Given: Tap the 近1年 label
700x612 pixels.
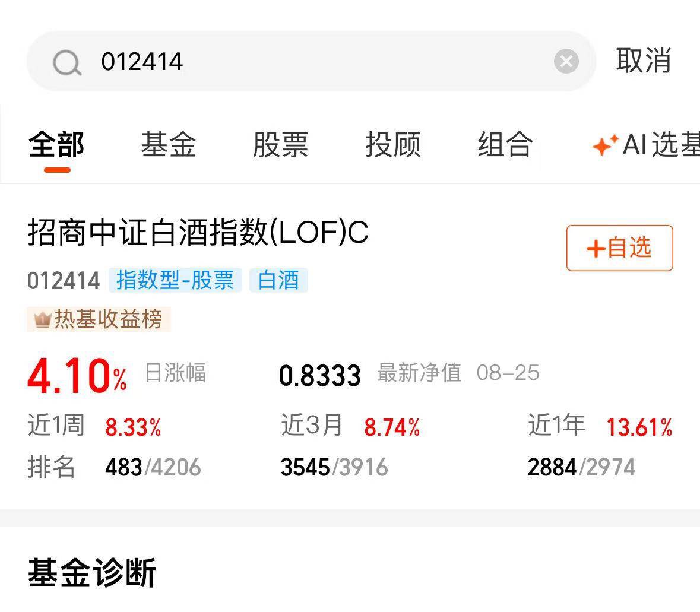Looking at the screenshot, I should (557, 424).
